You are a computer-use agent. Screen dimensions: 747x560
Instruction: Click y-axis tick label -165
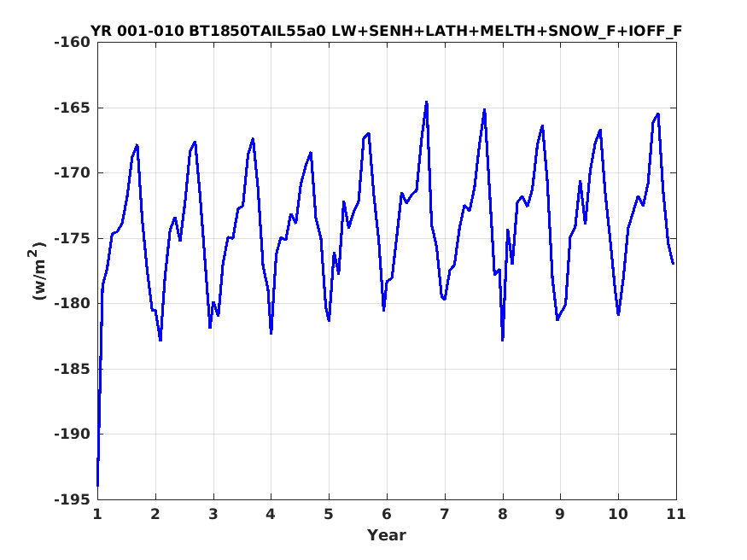tap(73, 108)
